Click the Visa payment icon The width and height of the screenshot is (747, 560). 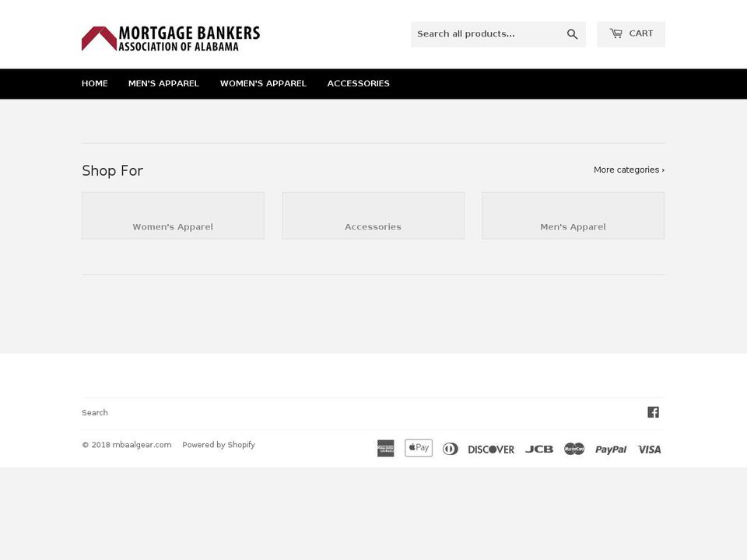(x=649, y=449)
